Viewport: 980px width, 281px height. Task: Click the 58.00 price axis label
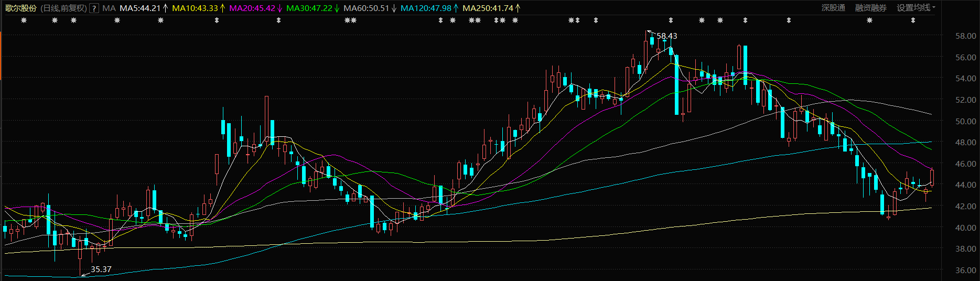click(966, 36)
